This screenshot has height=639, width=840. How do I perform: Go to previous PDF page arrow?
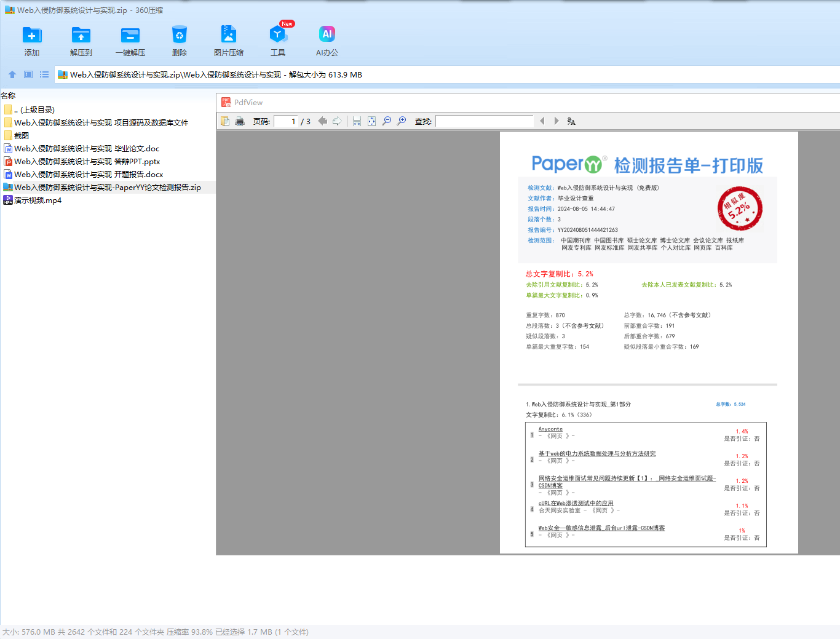point(322,121)
